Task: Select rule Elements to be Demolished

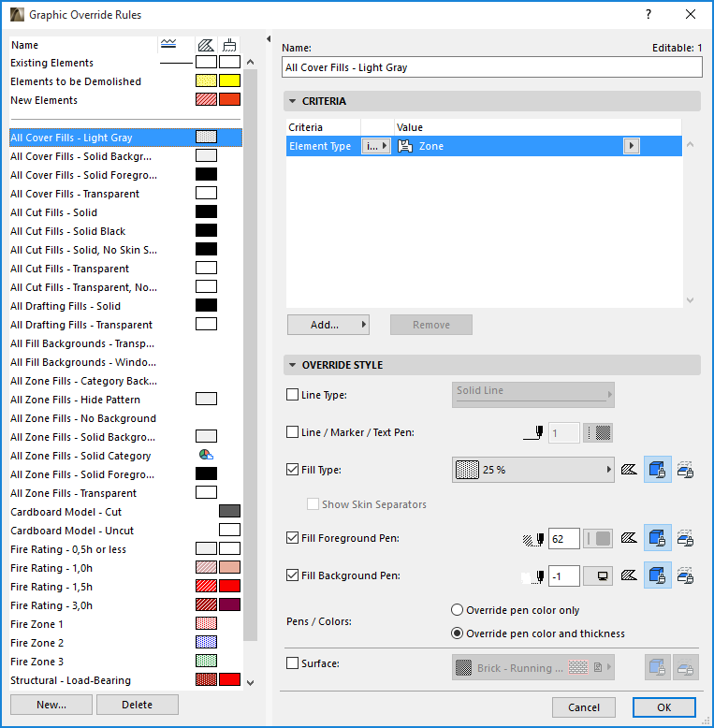Action: tap(125, 81)
